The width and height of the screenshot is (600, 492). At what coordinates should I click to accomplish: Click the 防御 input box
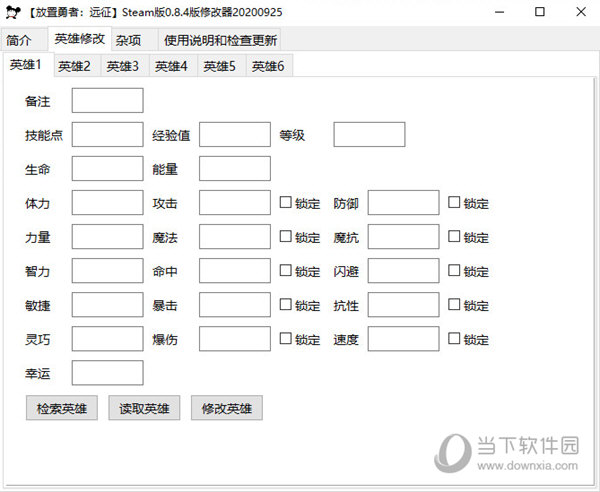coord(404,203)
